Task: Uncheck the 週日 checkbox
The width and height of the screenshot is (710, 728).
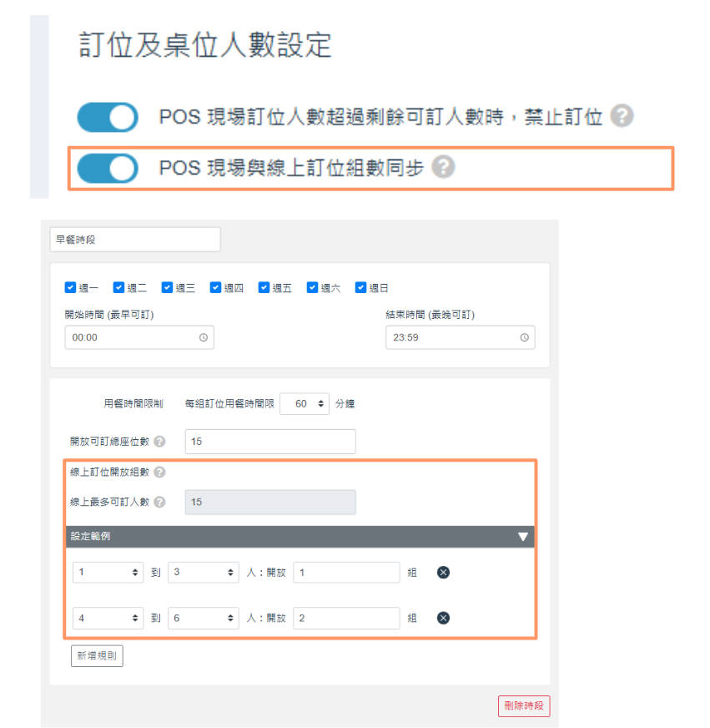Action: (360, 288)
